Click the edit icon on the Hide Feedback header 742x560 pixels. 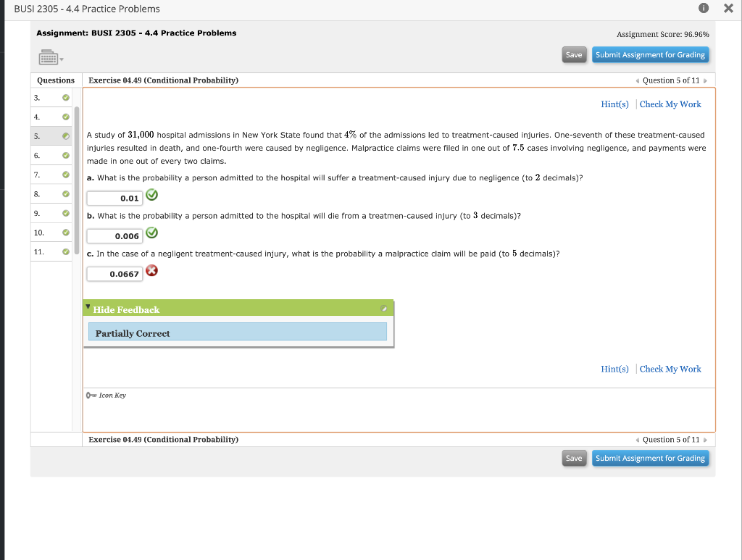385,308
